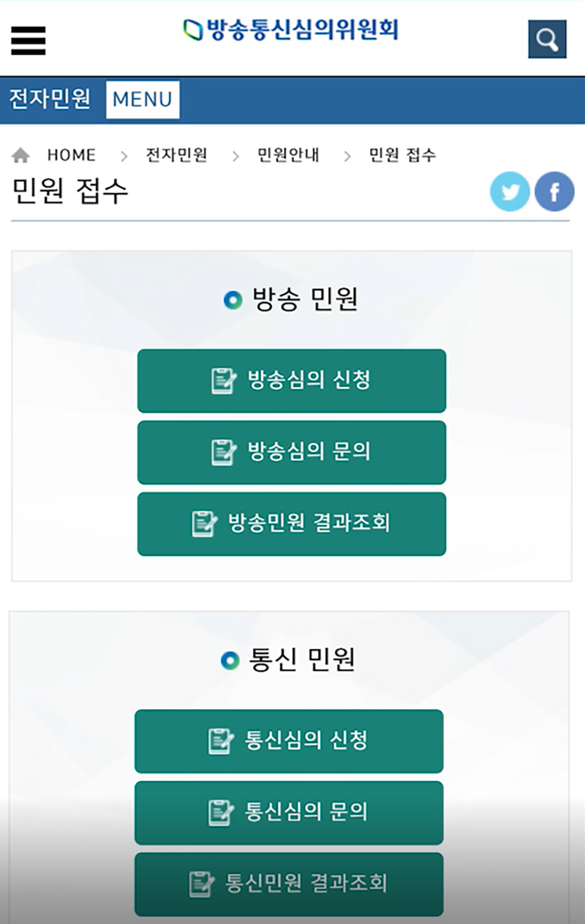The width and height of the screenshot is (585, 924).
Task: Go to HOME breadcrumb link
Action: (x=71, y=155)
